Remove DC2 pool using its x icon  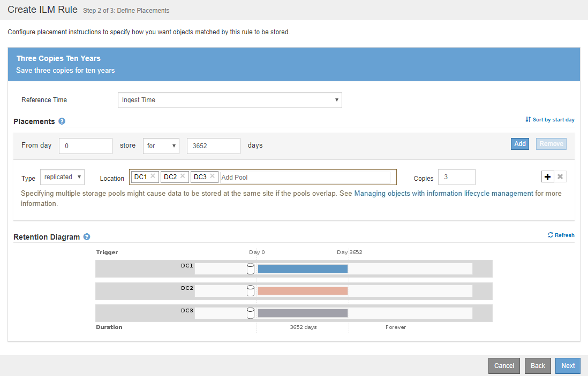(183, 176)
